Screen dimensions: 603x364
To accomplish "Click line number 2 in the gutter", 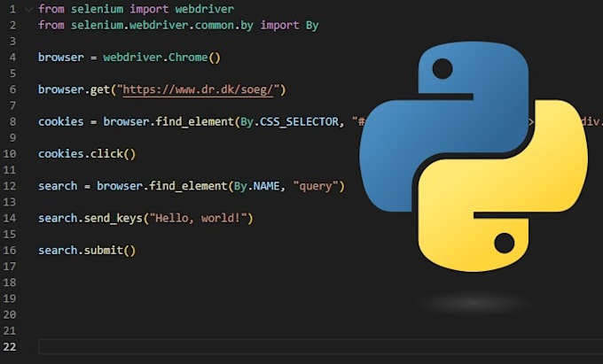I will pyautogui.click(x=12, y=26).
